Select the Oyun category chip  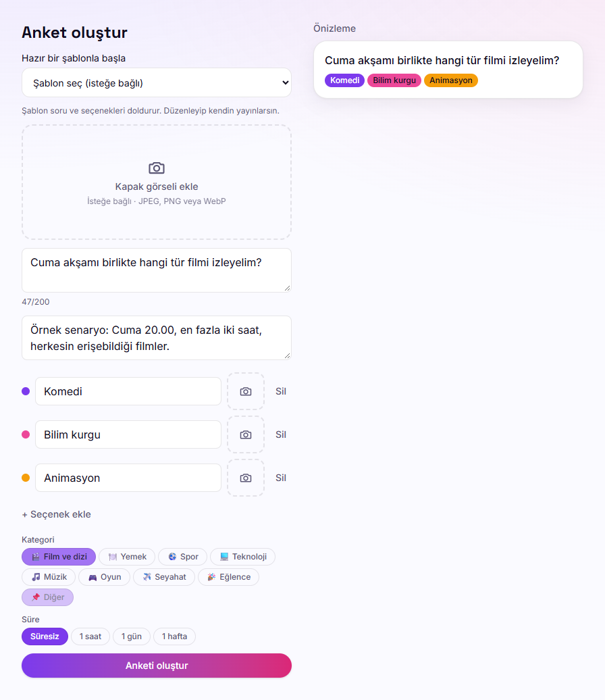tap(105, 577)
